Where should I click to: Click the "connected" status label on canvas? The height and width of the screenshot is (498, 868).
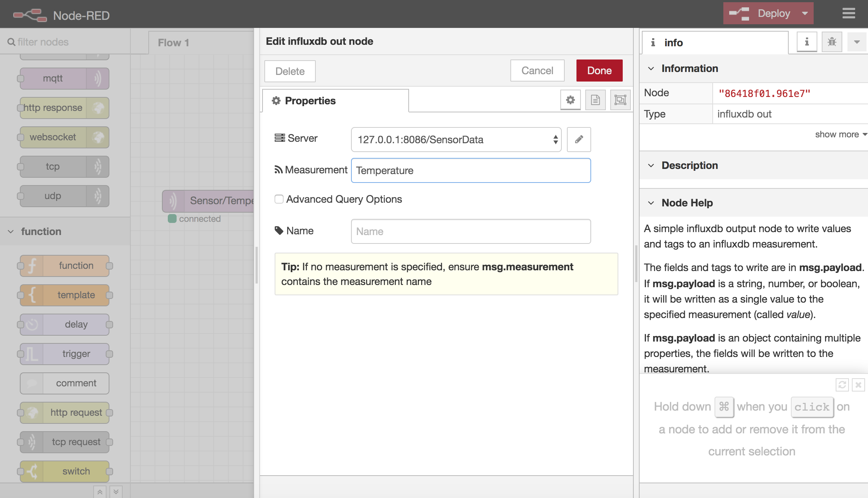pyautogui.click(x=200, y=219)
